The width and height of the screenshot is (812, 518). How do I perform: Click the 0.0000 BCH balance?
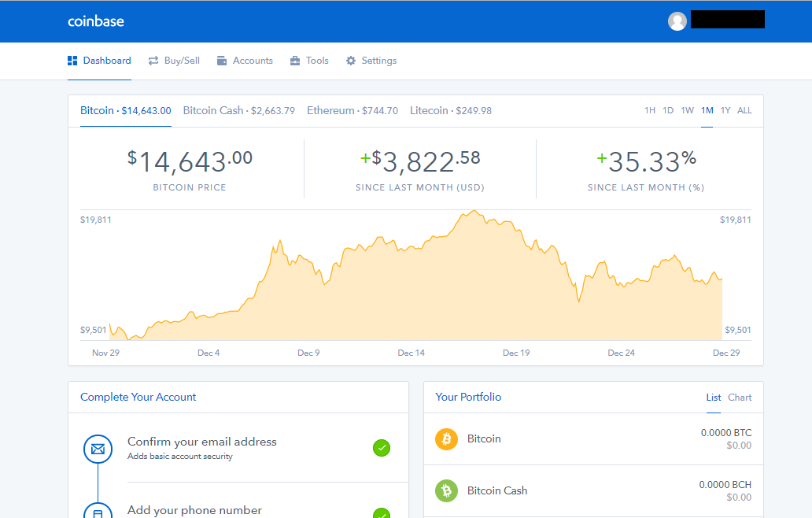click(x=725, y=484)
